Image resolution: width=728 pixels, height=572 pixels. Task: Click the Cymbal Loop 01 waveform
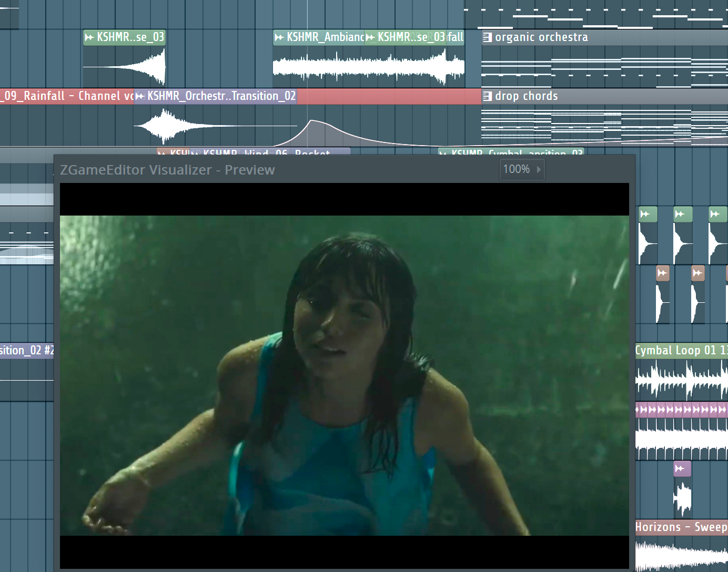pos(681,380)
